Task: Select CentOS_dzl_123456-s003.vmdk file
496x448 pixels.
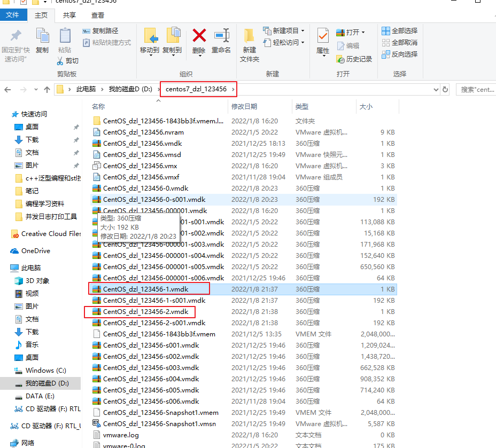Action: point(151,368)
